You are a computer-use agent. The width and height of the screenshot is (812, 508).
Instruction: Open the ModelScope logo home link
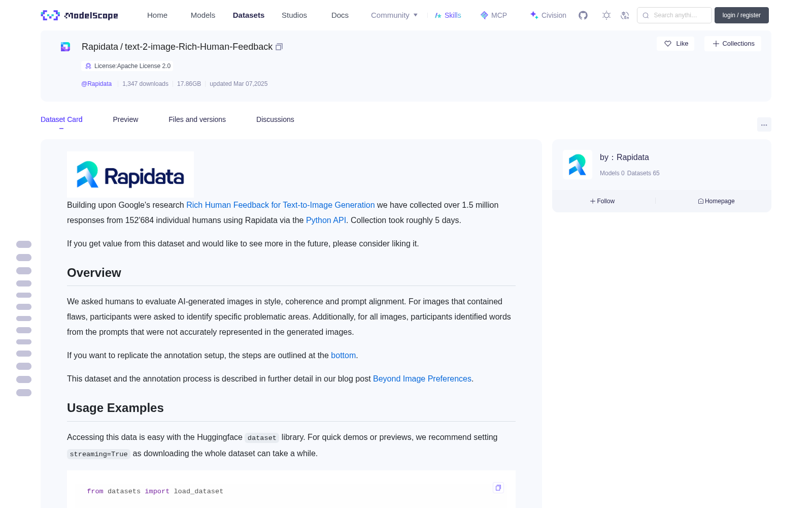[79, 15]
